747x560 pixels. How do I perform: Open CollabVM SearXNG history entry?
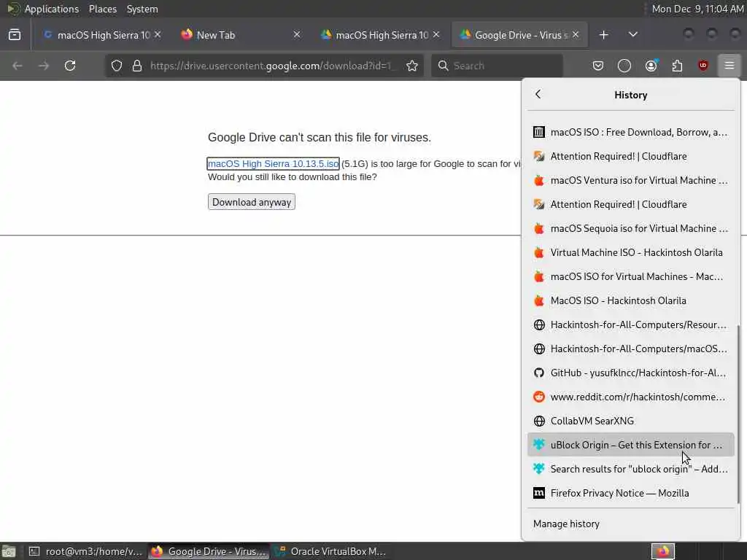click(x=631, y=421)
